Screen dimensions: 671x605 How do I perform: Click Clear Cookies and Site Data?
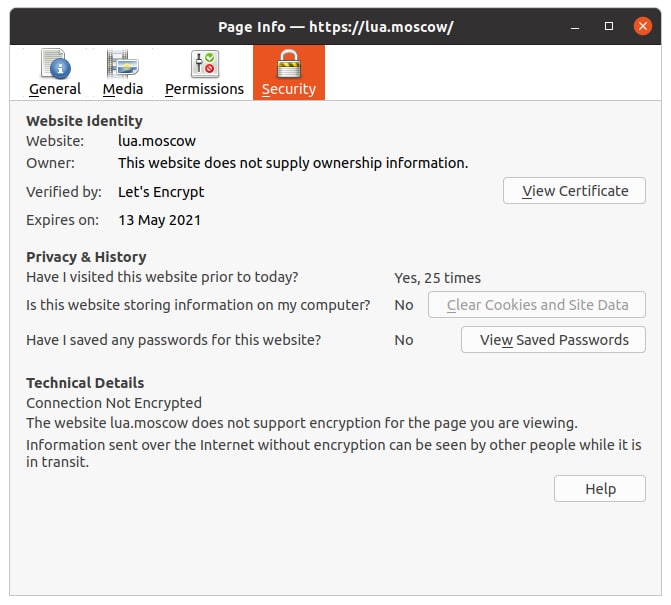click(x=537, y=305)
